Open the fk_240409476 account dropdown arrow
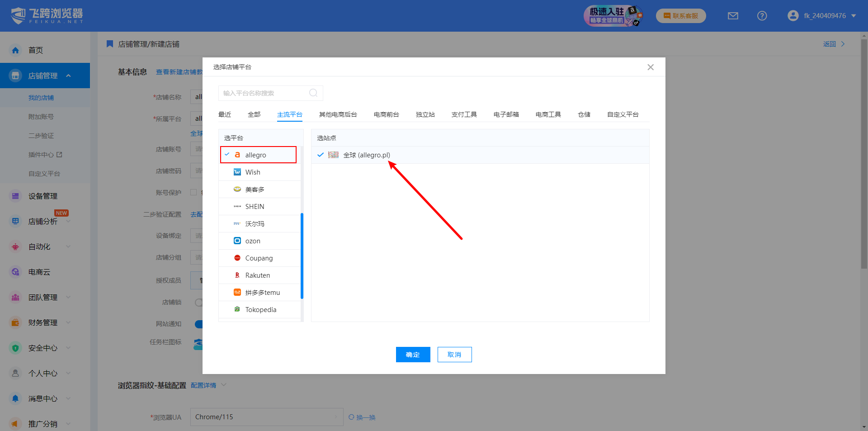 tap(854, 16)
